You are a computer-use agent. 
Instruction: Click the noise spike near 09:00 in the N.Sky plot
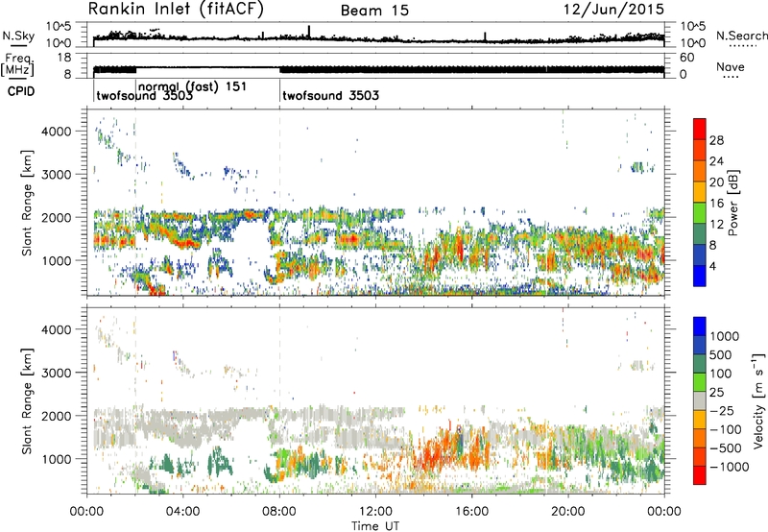click(309, 32)
